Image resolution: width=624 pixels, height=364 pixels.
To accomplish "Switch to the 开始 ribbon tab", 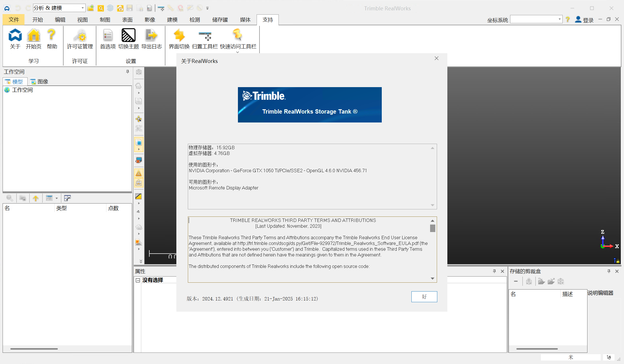I will tap(38, 20).
